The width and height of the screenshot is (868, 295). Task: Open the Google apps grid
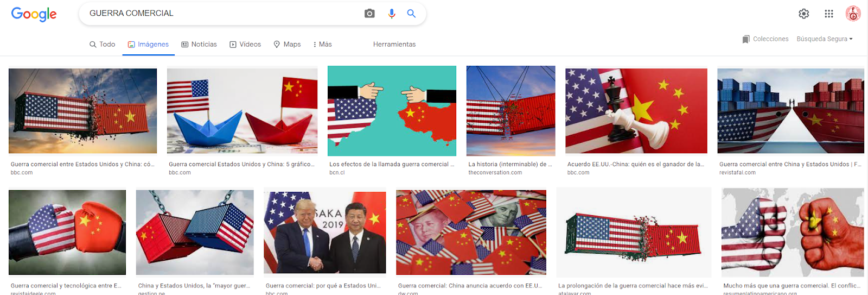coord(829,14)
